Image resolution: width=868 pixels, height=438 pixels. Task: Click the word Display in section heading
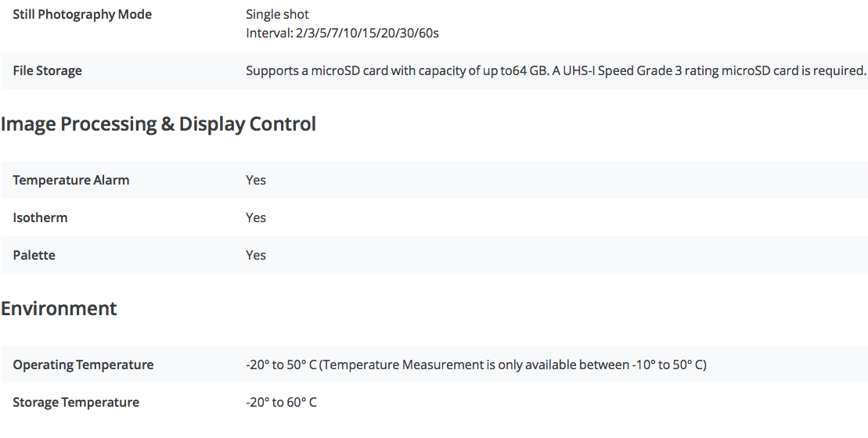pos(212,124)
